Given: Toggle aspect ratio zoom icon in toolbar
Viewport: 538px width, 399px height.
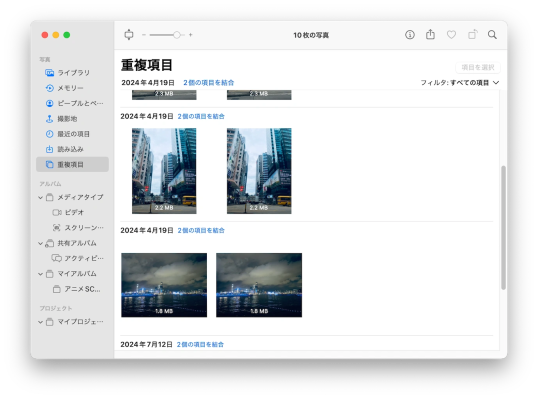Looking at the screenshot, I should [x=129, y=35].
